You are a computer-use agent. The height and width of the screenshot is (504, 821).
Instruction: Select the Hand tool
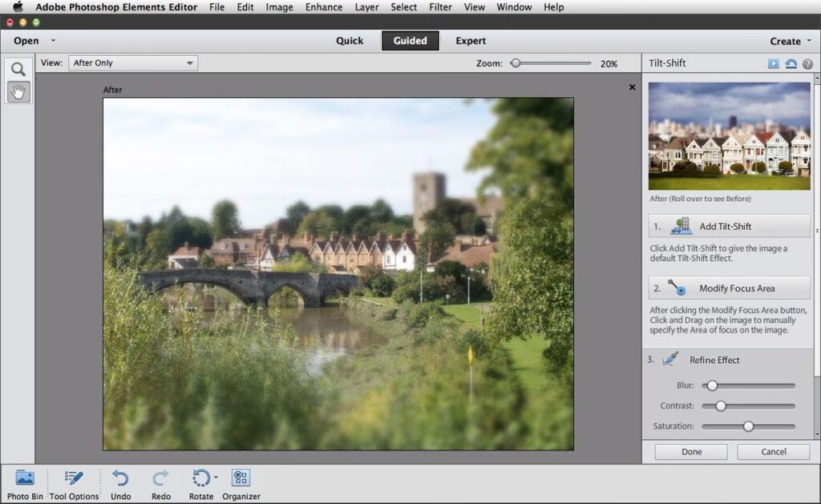coord(18,91)
